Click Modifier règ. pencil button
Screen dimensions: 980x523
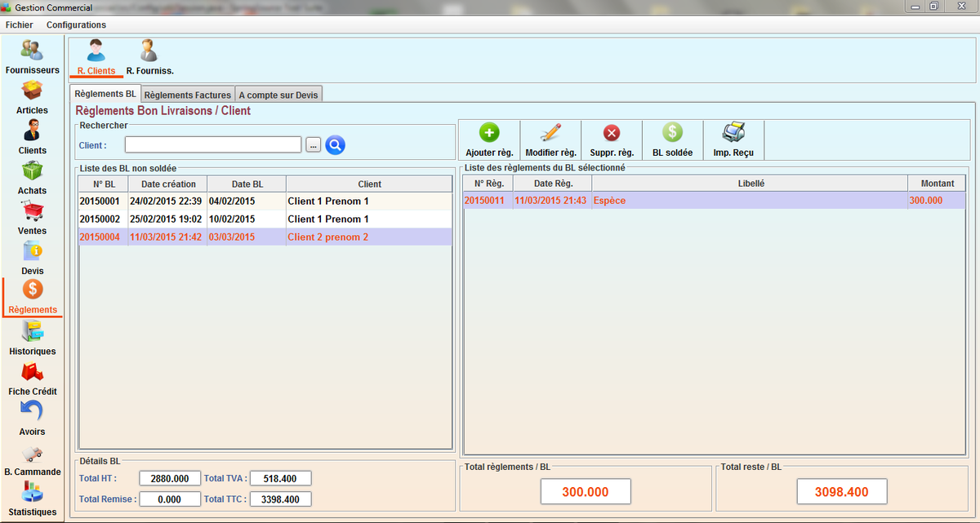550,140
